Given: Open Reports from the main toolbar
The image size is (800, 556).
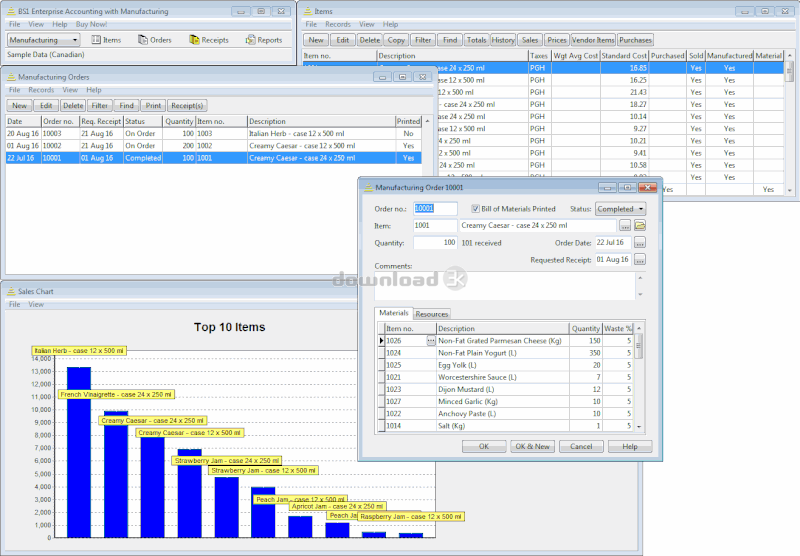Looking at the screenshot, I should click(263, 40).
